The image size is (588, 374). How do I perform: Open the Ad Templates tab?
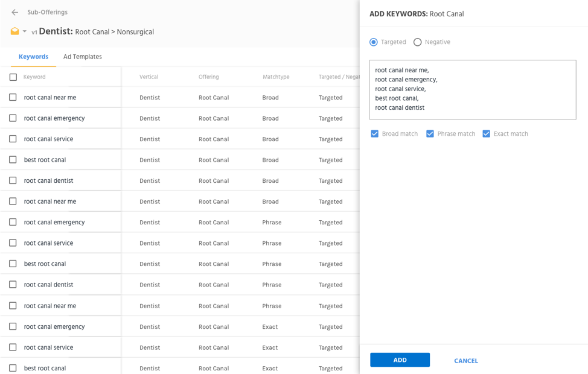pos(83,57)
